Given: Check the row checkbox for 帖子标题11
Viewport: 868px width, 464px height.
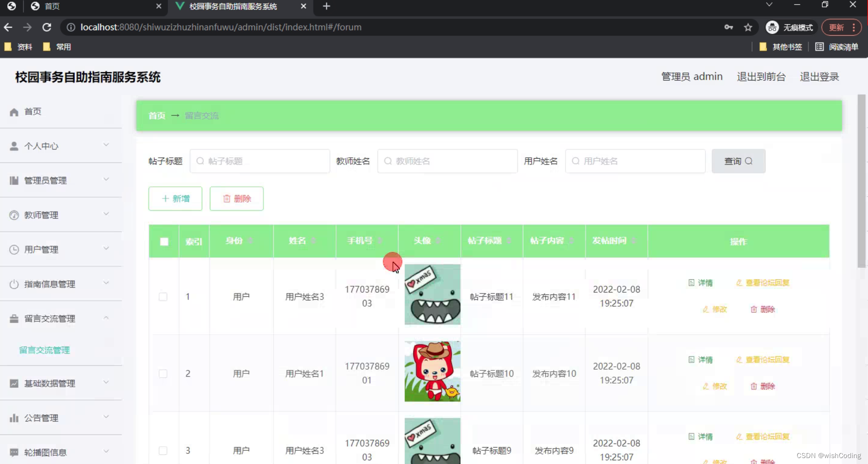Looking at the screenshot, I should (x=163, y=296).
